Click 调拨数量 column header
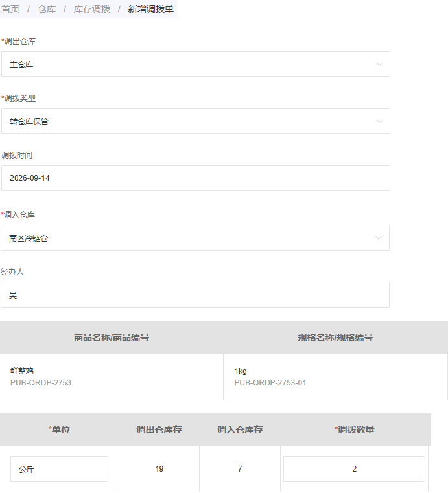Screen dimensions: 448x493 pyautogui.click(x=355, y=430)
